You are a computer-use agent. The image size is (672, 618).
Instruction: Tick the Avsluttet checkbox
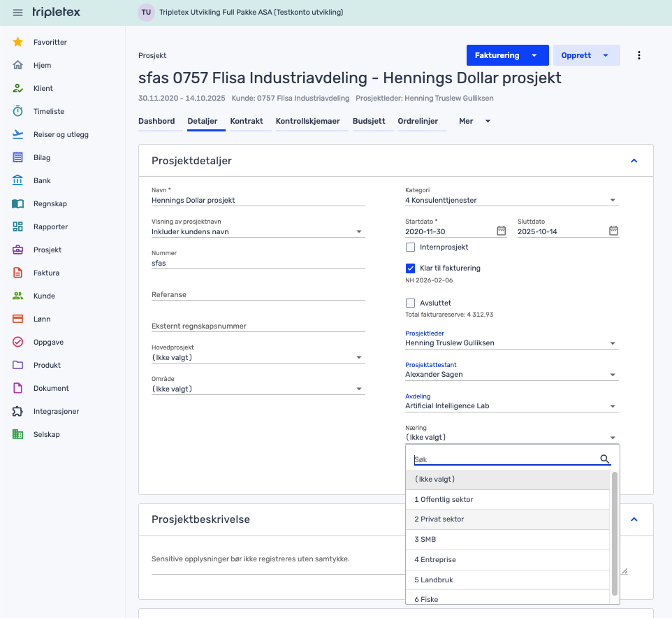[411, 303]
